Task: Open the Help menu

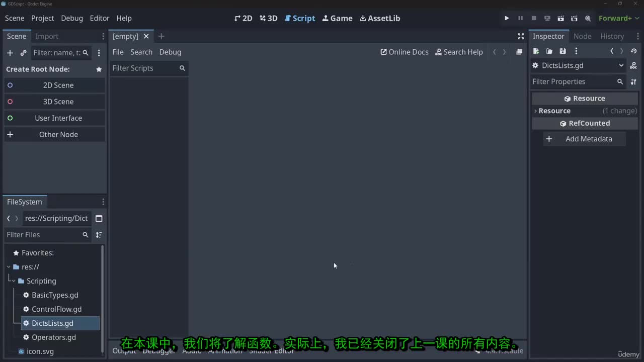Action: coord(124,18)
